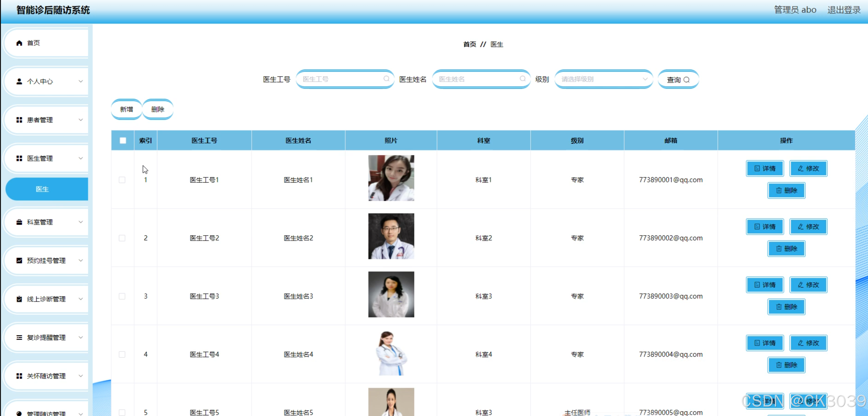Click the home icon beside 首页
This screenshot has width=868, height=416.
click(x=19, y=43)
